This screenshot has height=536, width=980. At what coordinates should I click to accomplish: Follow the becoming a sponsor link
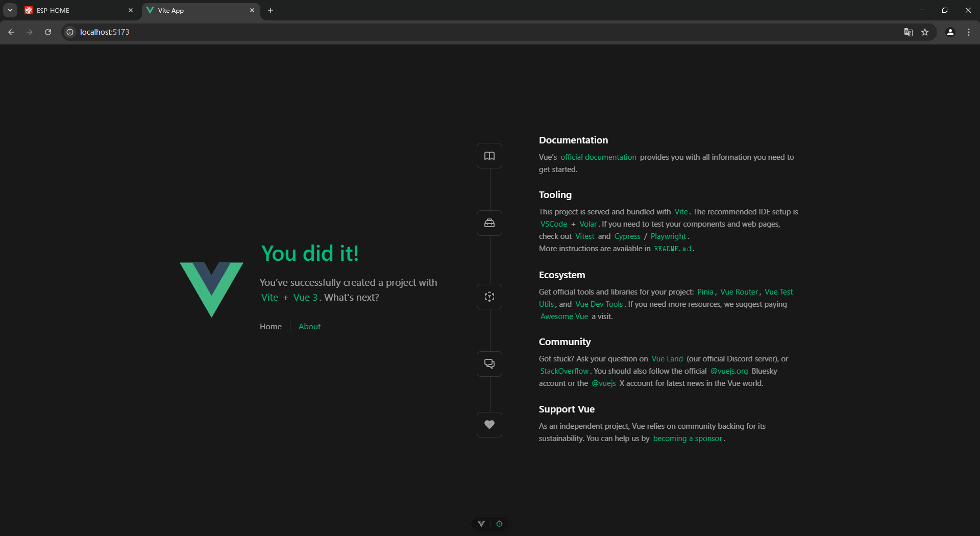[x=688, y=438]
